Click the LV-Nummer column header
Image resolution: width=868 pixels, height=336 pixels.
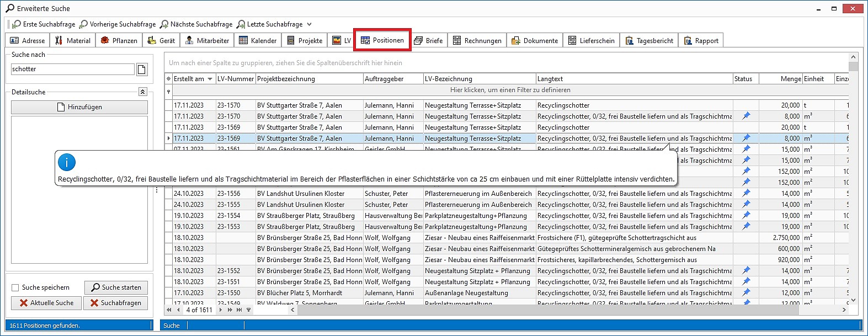tap(236, 79)
